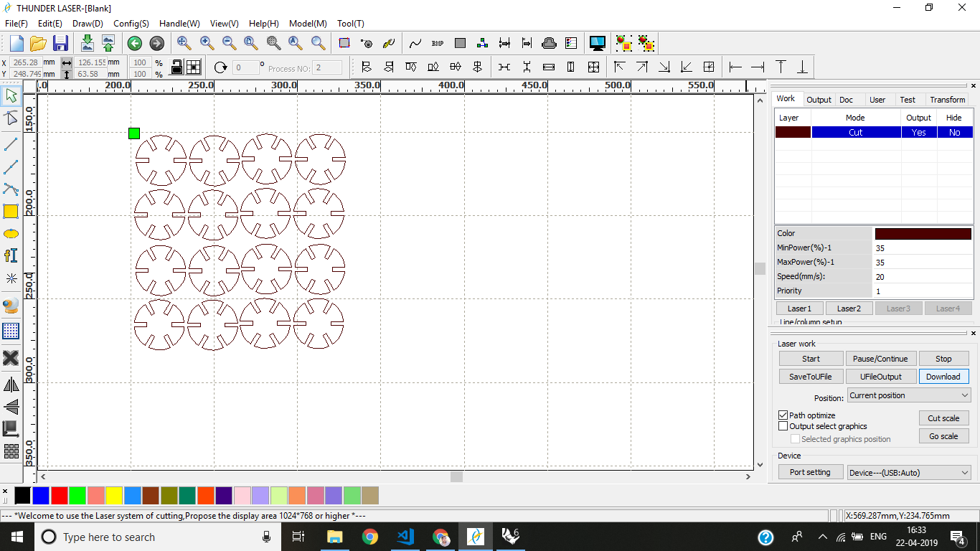Viewport: 980px width, 551px height.
Task: Click the Port setting button
Action: [x=810, y=472]
